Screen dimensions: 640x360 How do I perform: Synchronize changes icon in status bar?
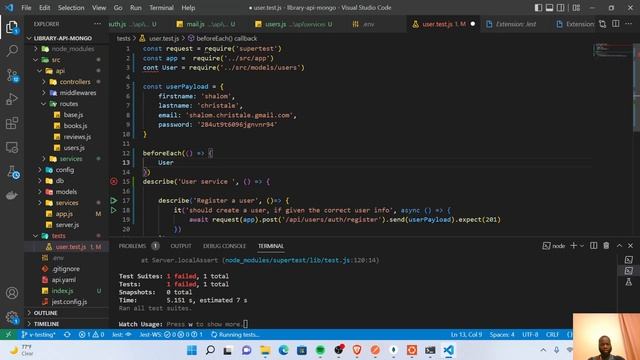(67, 335)
